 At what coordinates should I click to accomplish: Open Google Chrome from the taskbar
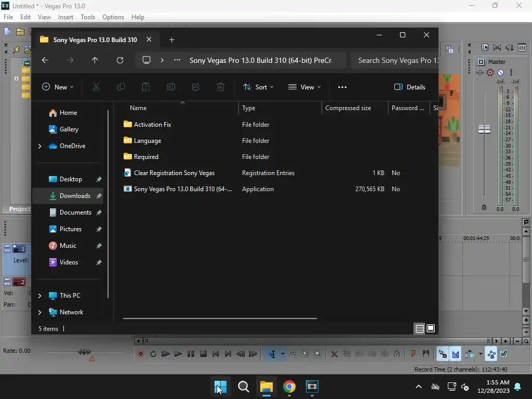coord(289,387)
